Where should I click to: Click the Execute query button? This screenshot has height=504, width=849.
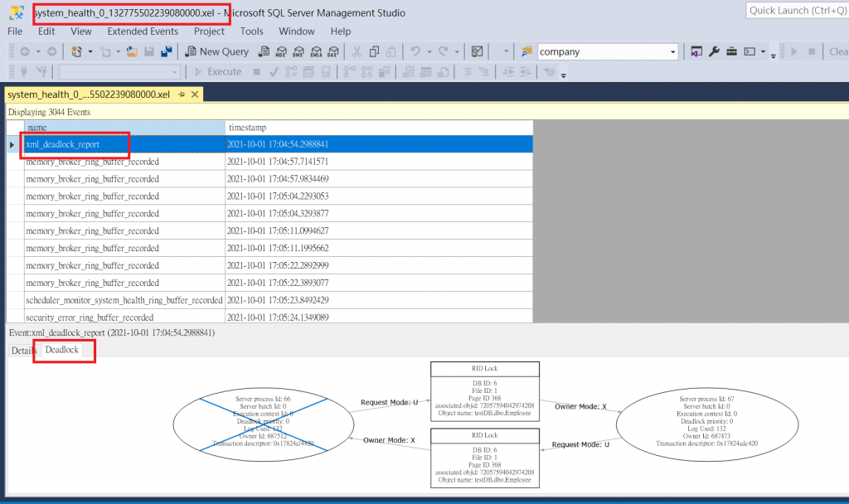pos(218,71)
